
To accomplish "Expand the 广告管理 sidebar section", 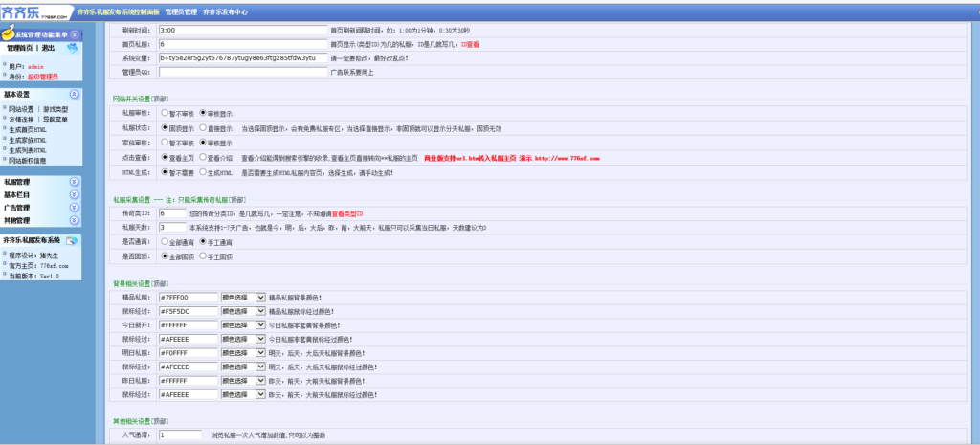I will coord(74,208).
